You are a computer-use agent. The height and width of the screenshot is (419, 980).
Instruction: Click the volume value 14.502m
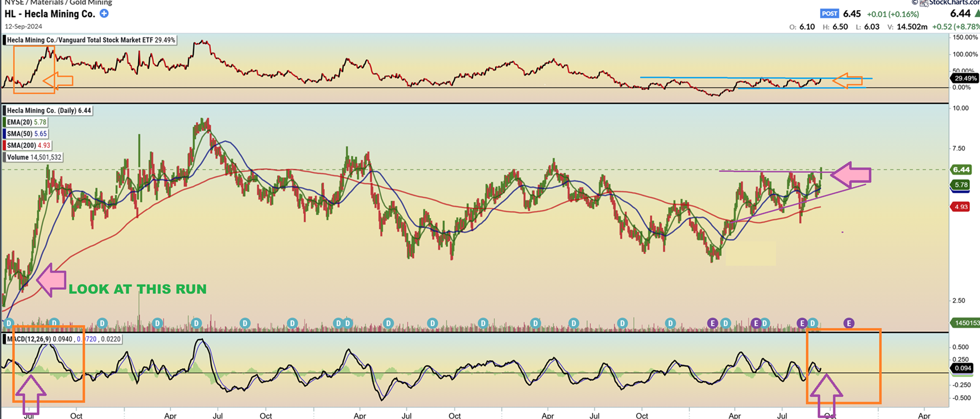coord(912,27)
